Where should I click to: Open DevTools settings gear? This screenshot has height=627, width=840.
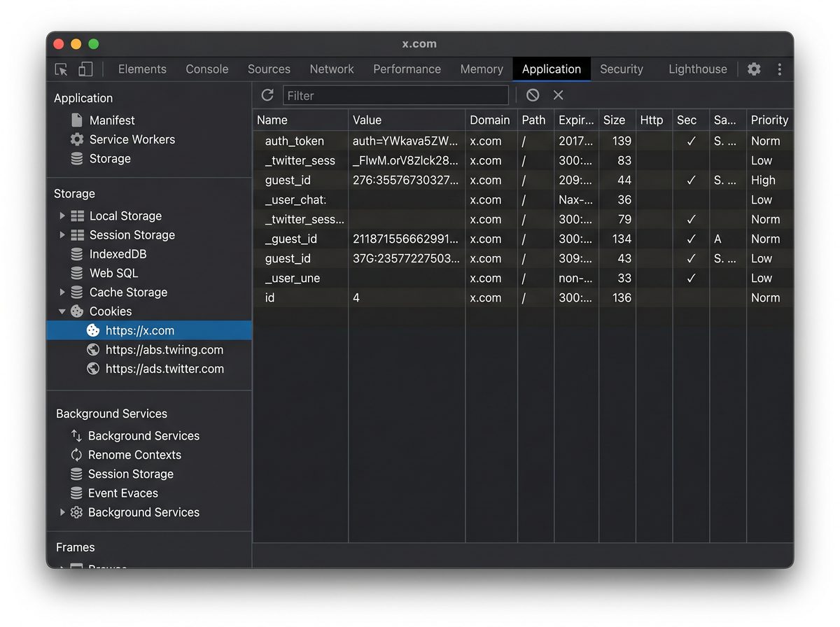(754, 69)
